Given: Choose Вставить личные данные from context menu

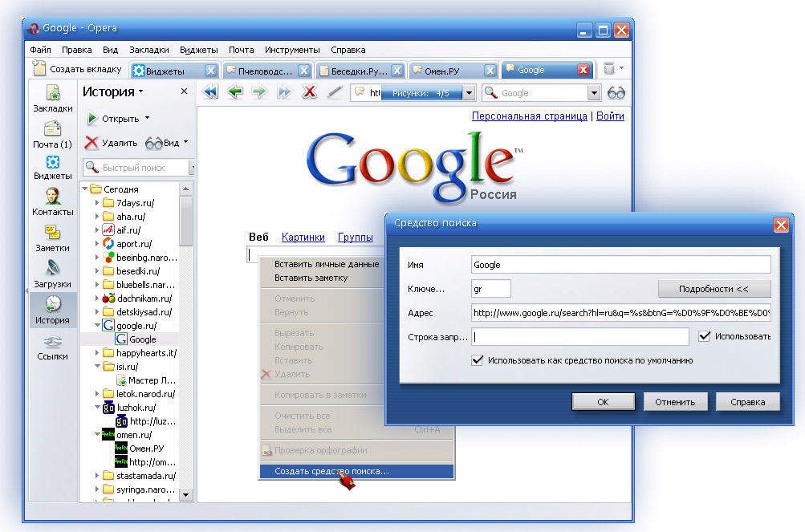Looking at the screenshot, I should point(327,264).
